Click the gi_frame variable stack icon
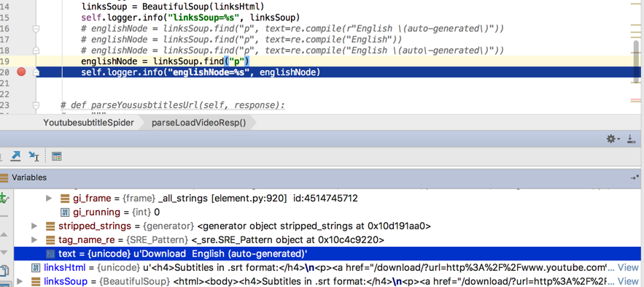 (65, 199)
